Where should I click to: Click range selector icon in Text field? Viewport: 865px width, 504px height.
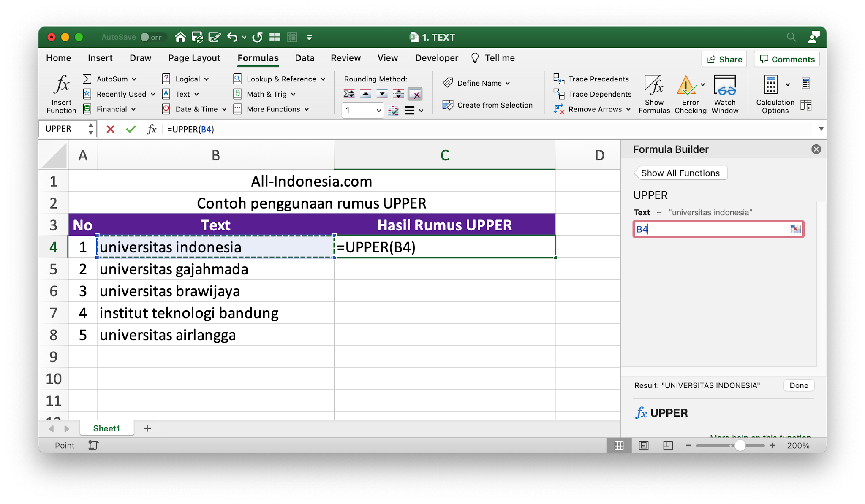point(795,229)
